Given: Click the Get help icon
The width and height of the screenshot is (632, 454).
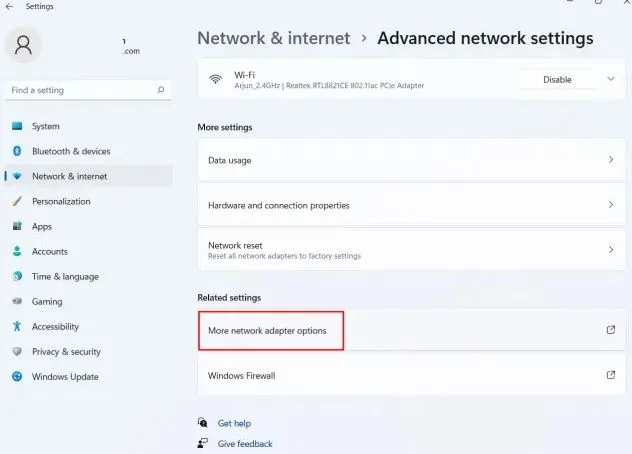Looking at the screenshot, I should (203, 423).
